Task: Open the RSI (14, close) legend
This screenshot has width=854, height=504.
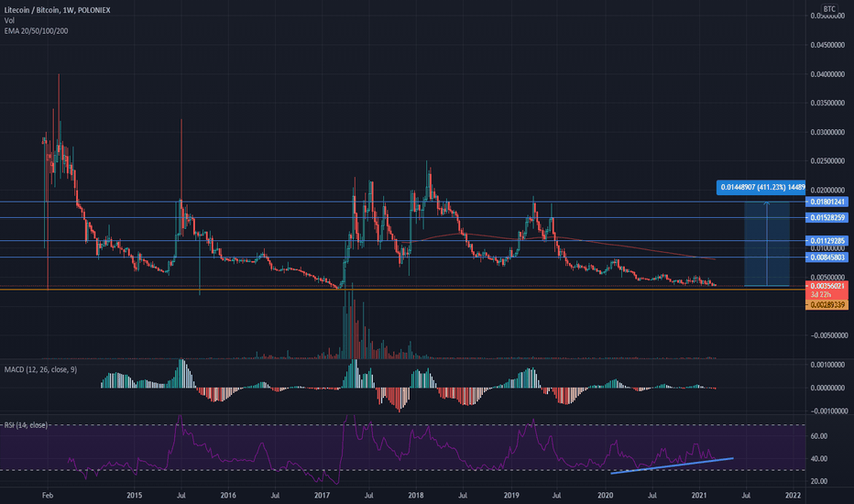Action: tap(26, 425)
